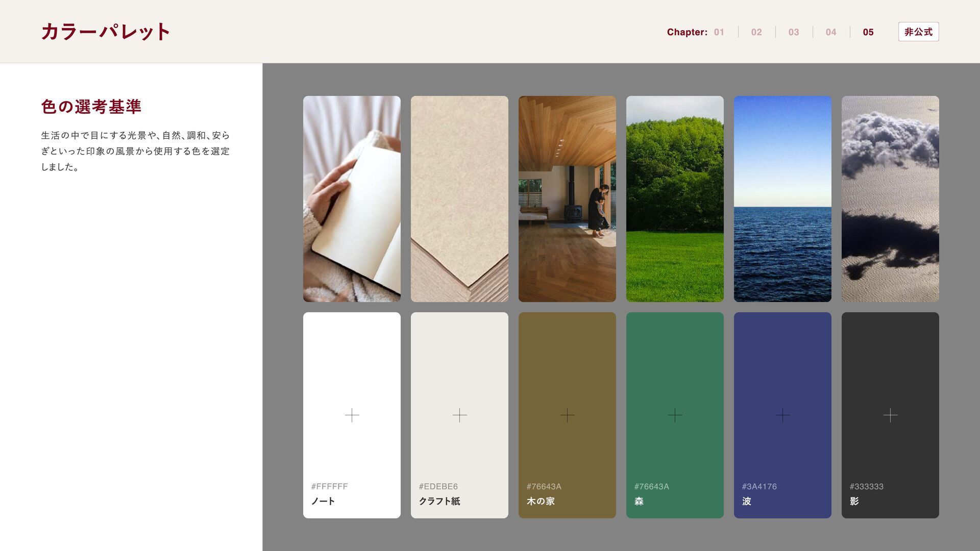Click the plus icon on blue 波 swatch

tap(782, 415)
